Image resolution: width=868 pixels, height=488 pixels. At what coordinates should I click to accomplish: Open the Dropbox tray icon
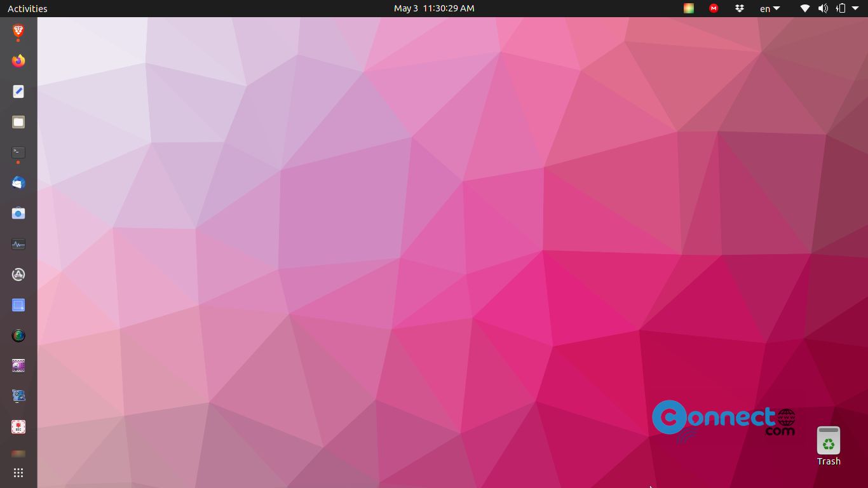(x=739, y=8)
